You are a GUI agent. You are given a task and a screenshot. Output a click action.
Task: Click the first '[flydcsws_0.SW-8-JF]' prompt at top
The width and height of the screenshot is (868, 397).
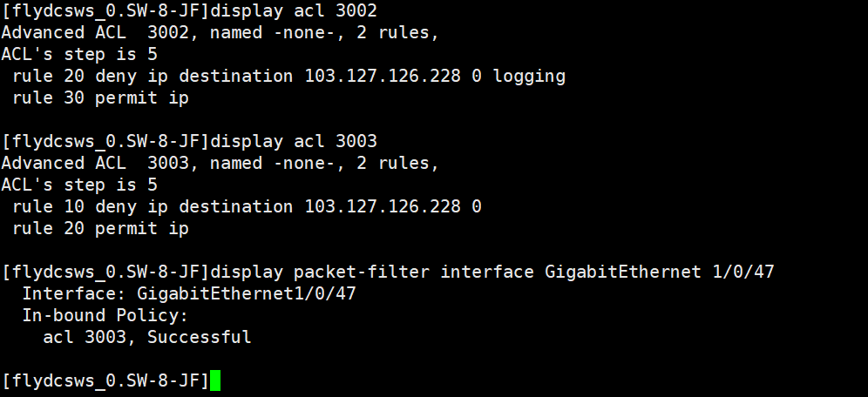(x=105, y=11)
